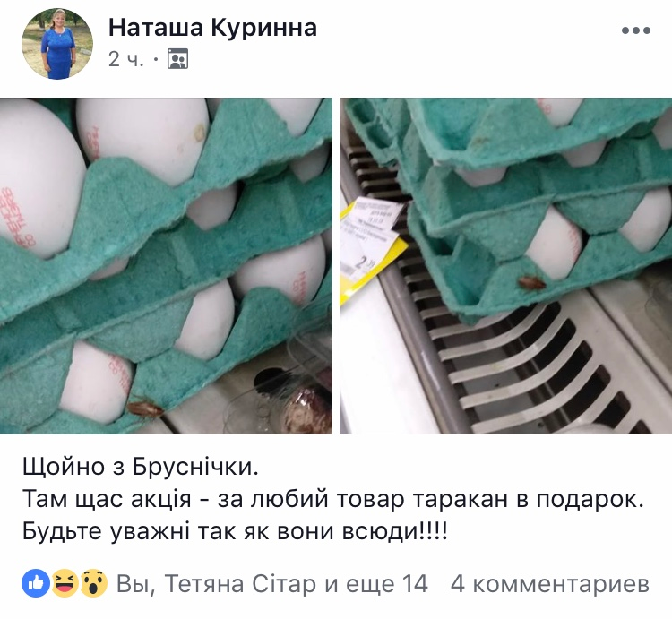The width and height of the screenshot is (672, 619).
Task: Click the Haha laughing reaction icon
Action: pyautogui.click(x=65, y=583)
